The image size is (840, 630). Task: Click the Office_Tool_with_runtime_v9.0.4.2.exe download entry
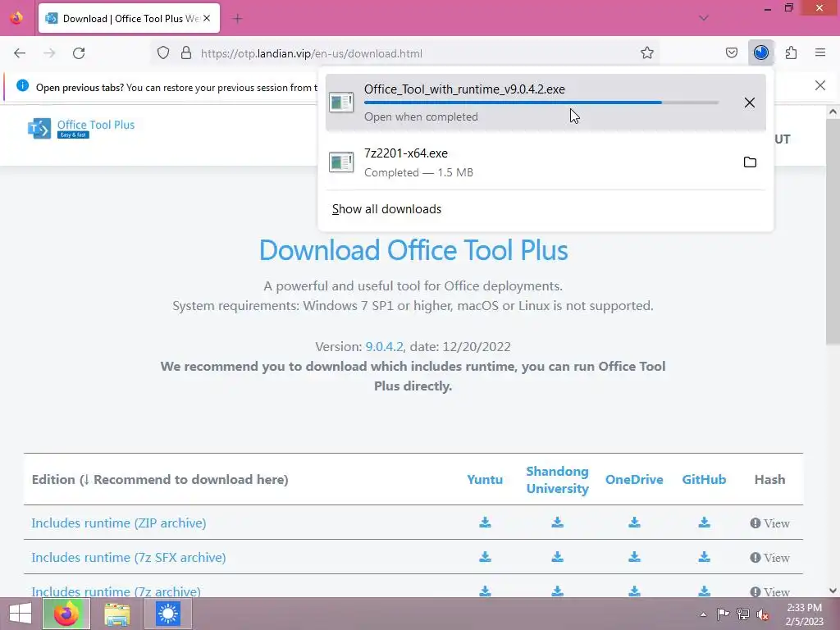click(x=546, y=103)
